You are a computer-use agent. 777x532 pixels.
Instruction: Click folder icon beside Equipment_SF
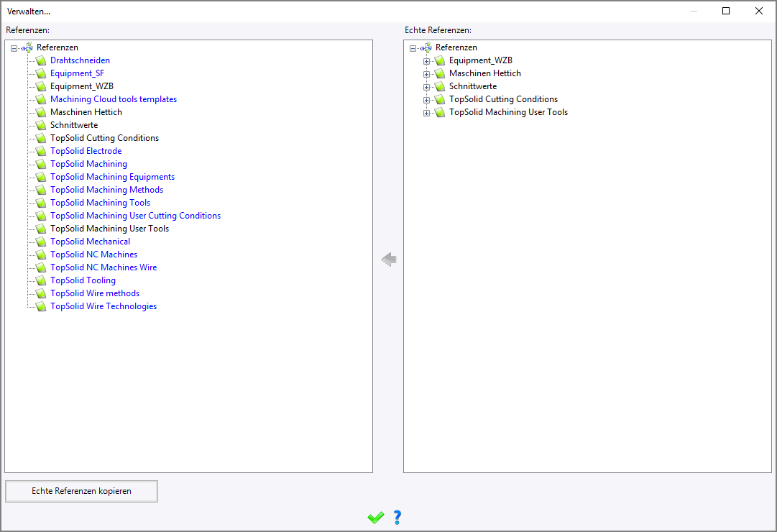(41, 73)
